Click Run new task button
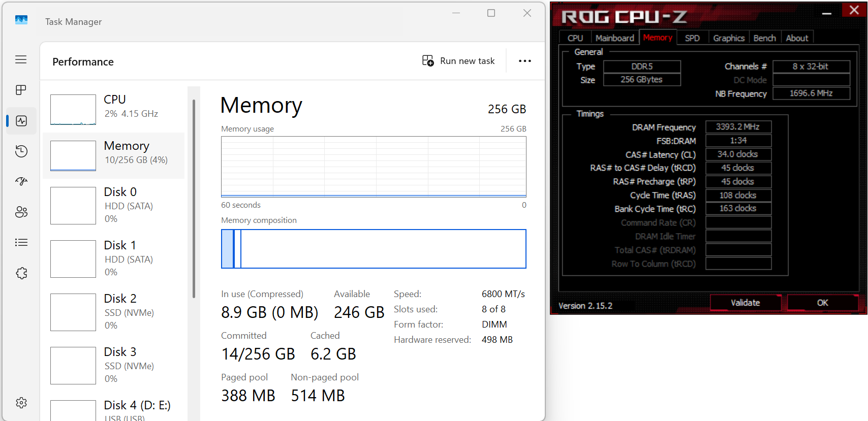Screen dimensions: 868x421 [458, 61]
